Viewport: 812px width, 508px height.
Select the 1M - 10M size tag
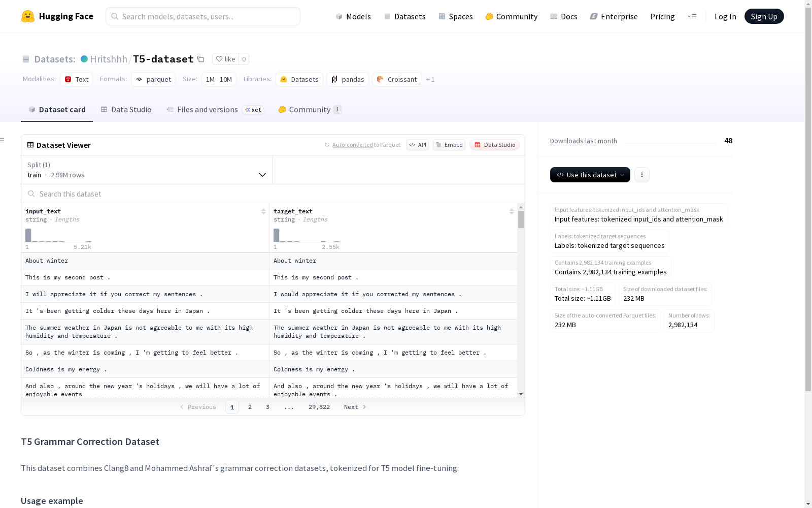tap(219, 79)
